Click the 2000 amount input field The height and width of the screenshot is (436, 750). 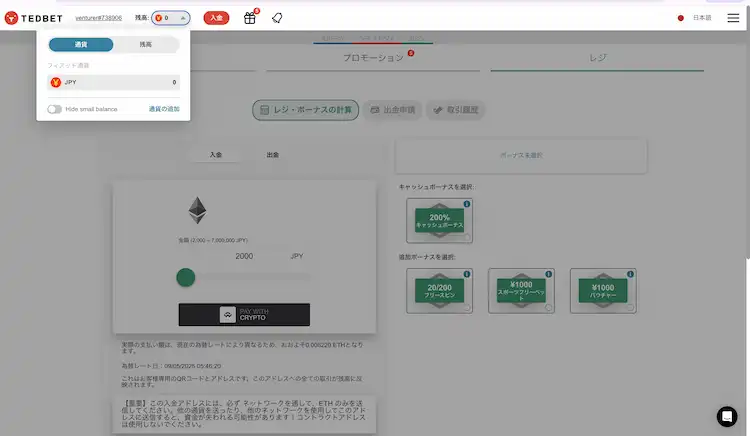[x=244, y=256]
